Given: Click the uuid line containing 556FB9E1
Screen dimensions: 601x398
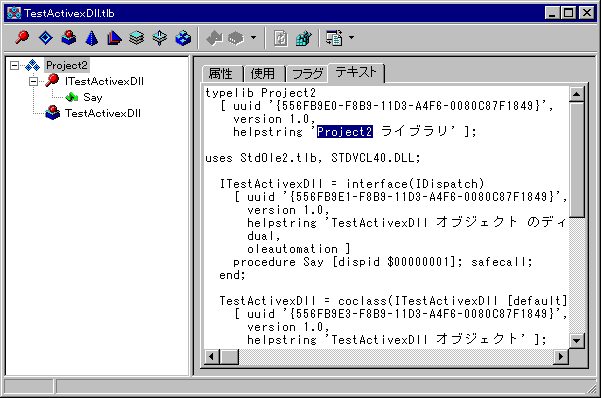Looking at the screenshot, I should (401, 197).
